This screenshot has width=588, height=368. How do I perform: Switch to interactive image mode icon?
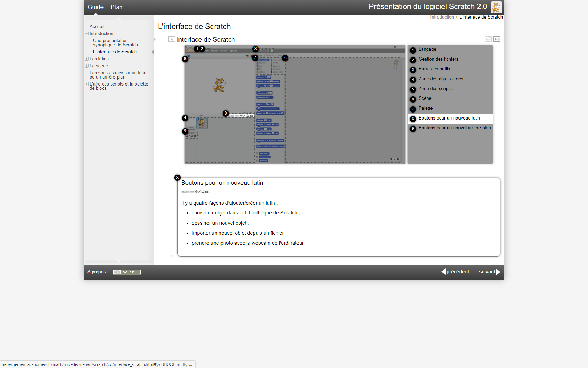[x=497, y=39]
